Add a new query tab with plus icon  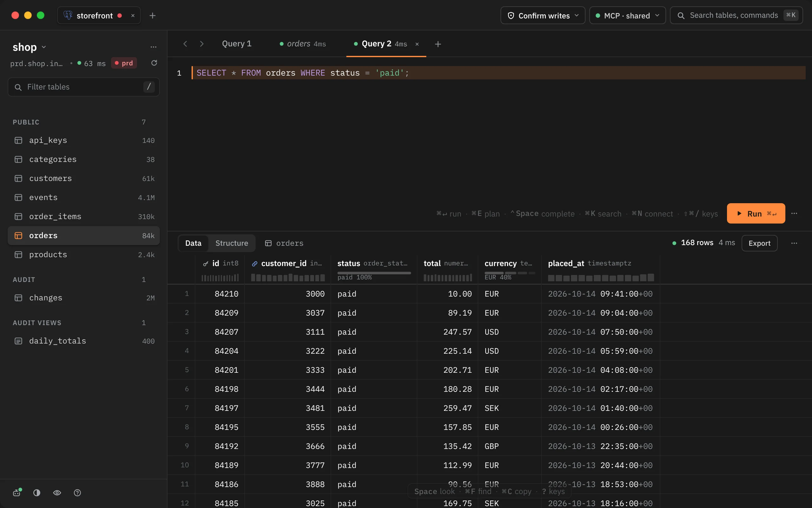(x=438, y=44)
